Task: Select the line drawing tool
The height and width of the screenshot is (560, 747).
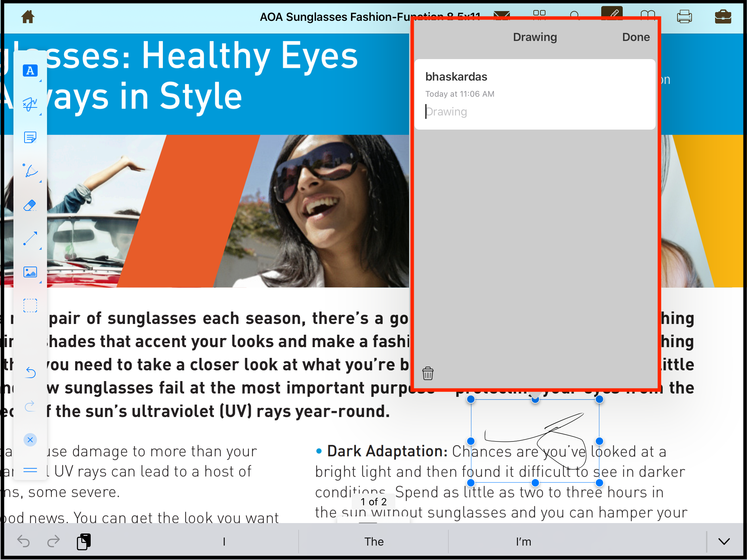Action: pyautogui.click(x=30, y=238)
